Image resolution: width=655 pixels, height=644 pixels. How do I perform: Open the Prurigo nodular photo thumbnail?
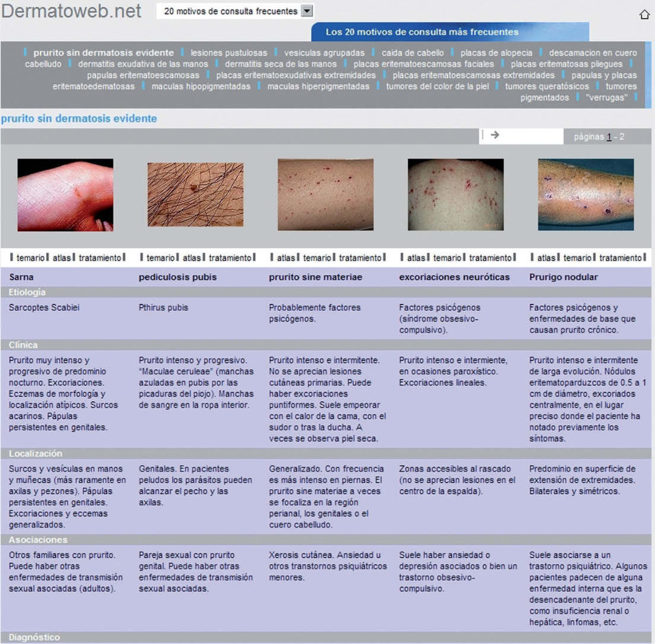point(585,194)
